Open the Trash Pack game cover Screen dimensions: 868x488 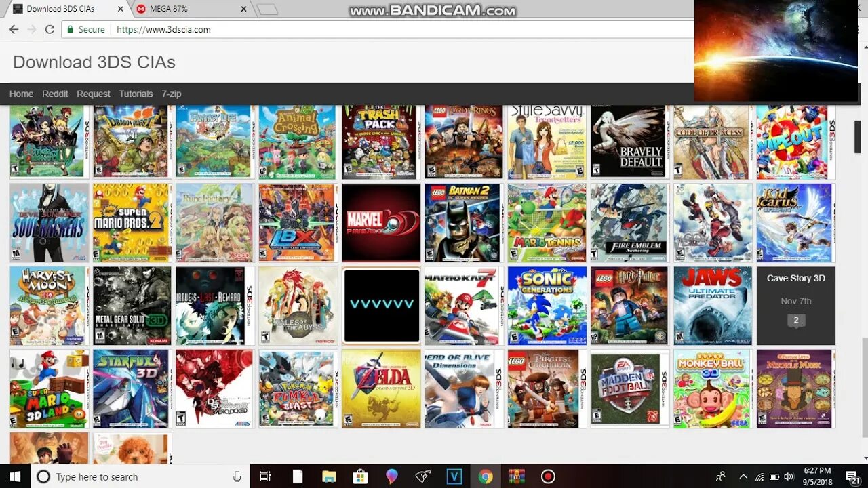coord(380,141)
